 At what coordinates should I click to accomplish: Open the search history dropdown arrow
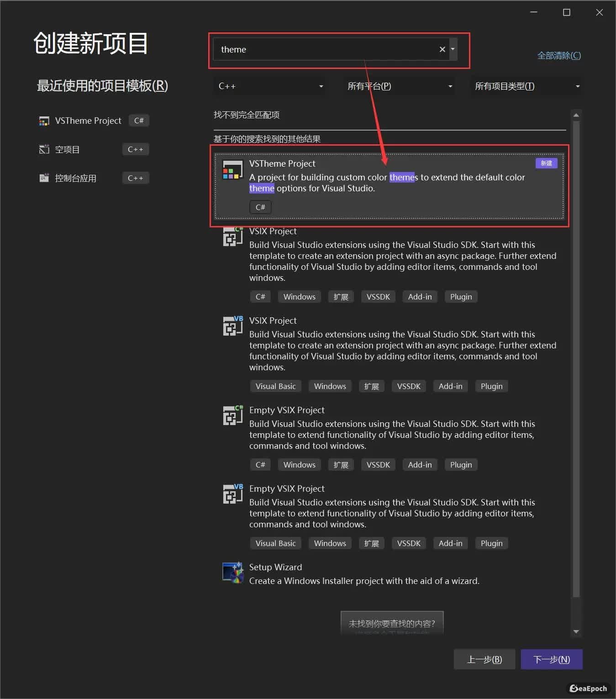pyautogui.click(x=453, y=49)
